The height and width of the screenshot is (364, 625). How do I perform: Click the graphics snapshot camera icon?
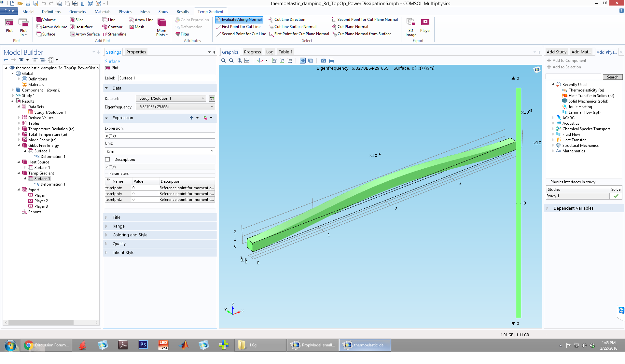click(323, 61)
